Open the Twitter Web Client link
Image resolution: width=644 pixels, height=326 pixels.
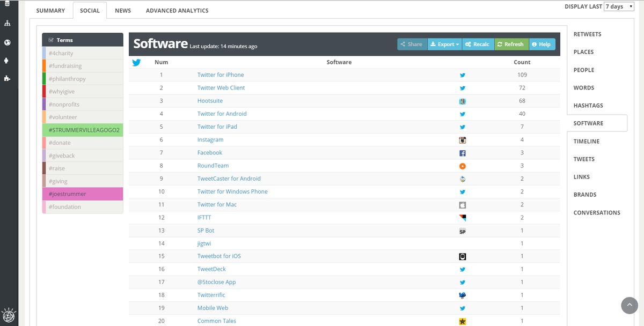point(221,88)
